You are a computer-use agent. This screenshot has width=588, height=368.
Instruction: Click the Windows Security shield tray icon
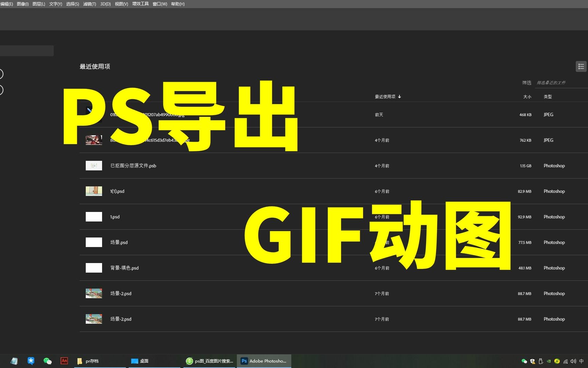(533, 361)
